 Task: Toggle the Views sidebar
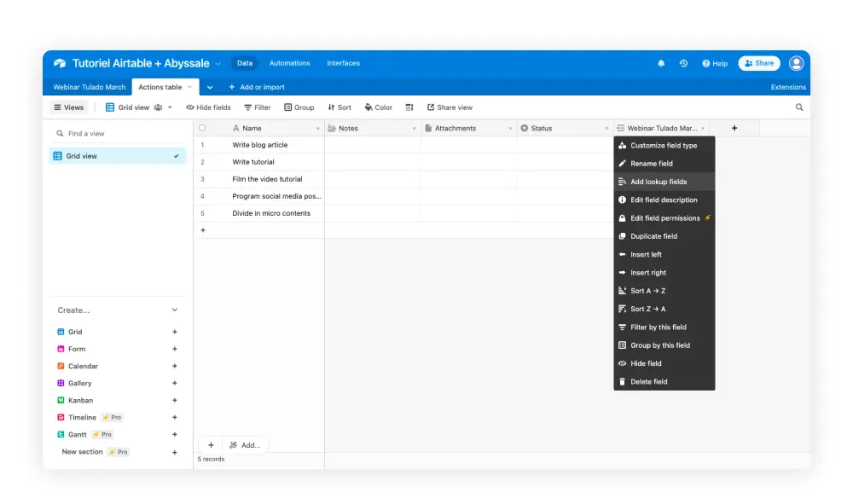click(68, 107)
